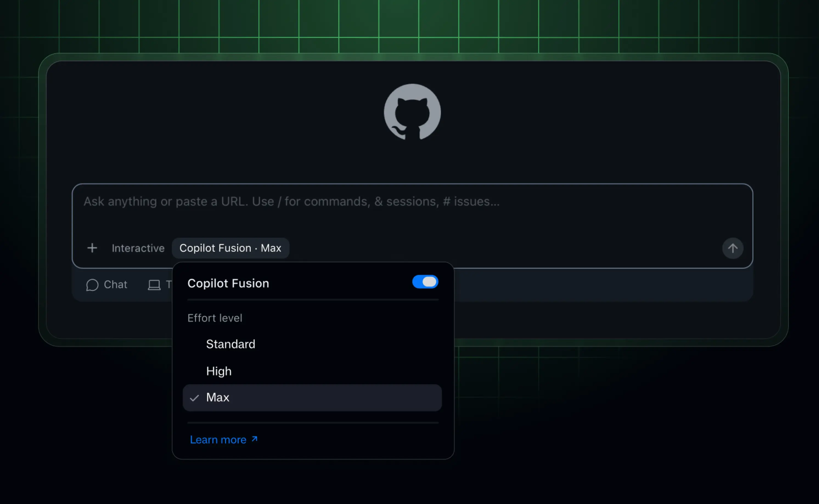The width and height of the screenshot is (819, 504).
Task: Choose the High effort level
Action: click(312, 371)
